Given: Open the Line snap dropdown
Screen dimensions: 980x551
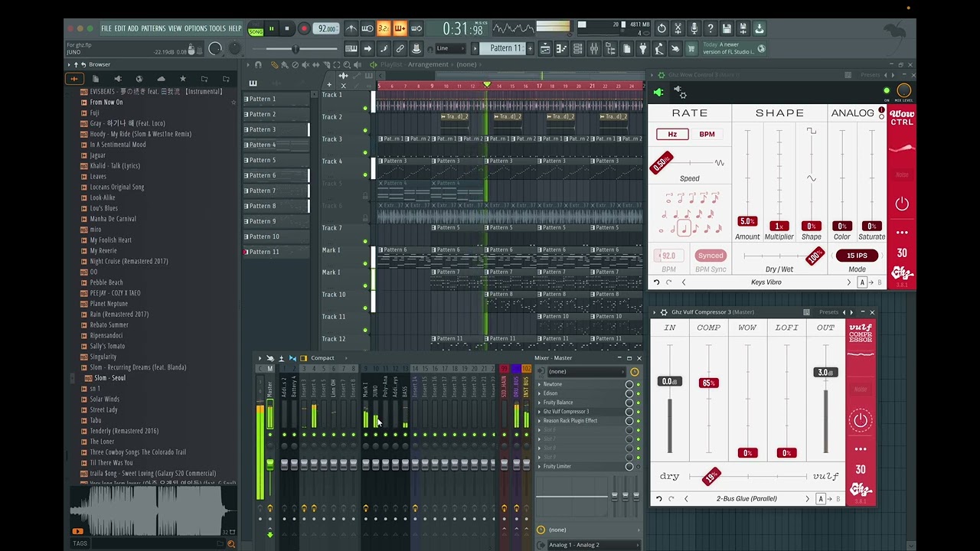Looking at the screenshot, I should pyautogui.click(x=451, y=49).
